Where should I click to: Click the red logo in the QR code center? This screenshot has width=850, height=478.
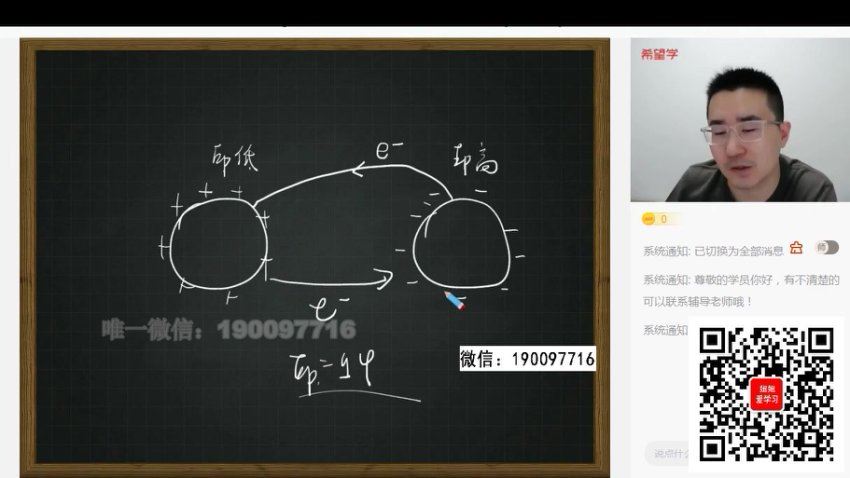point(765,393)
